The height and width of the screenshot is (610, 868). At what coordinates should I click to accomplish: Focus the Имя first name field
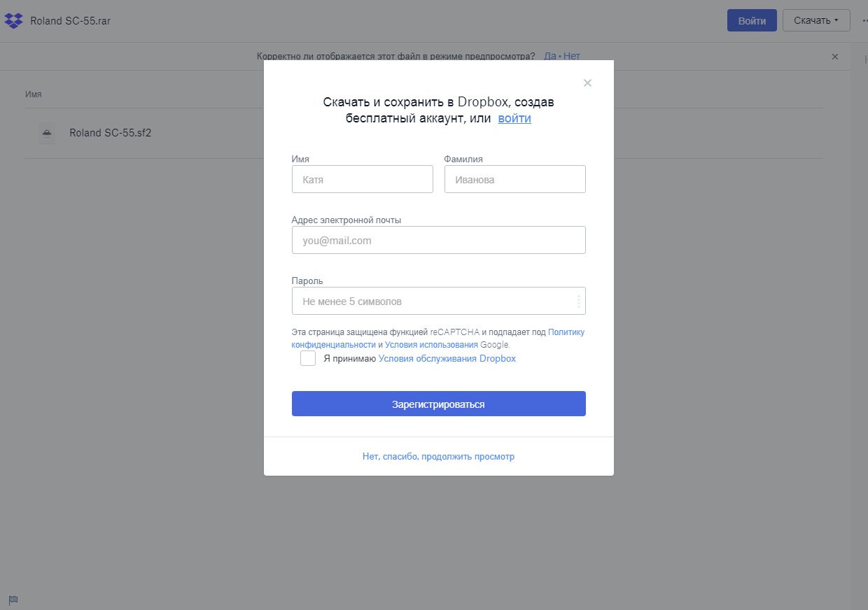[363, 179]
